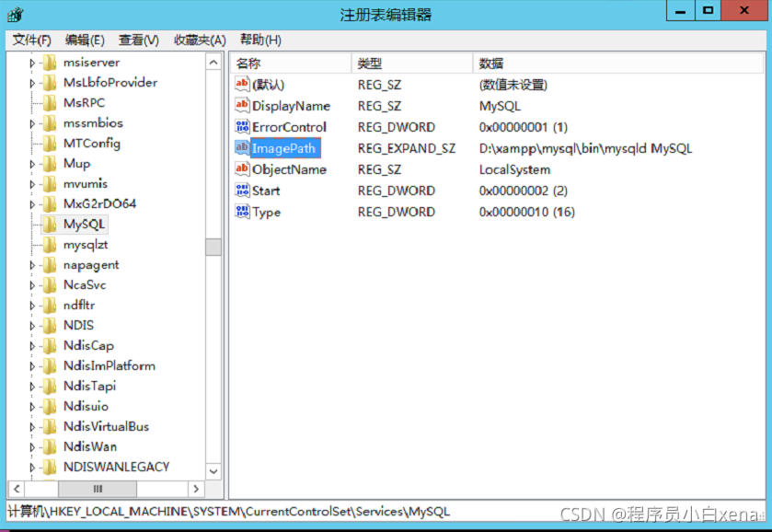Click the 0x00000002 (2) Start data
This screenshot has height=532, width=772.
pyautogui.click(x=523, y=191)
